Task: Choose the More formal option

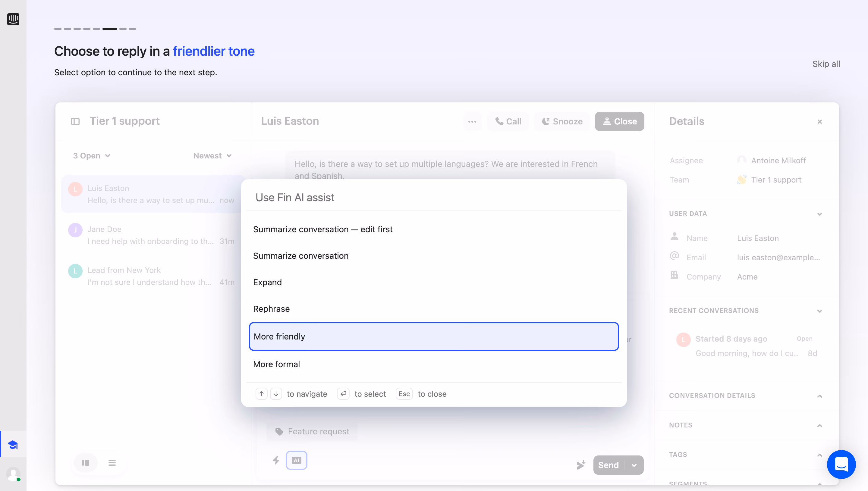Action: [434, 364]
